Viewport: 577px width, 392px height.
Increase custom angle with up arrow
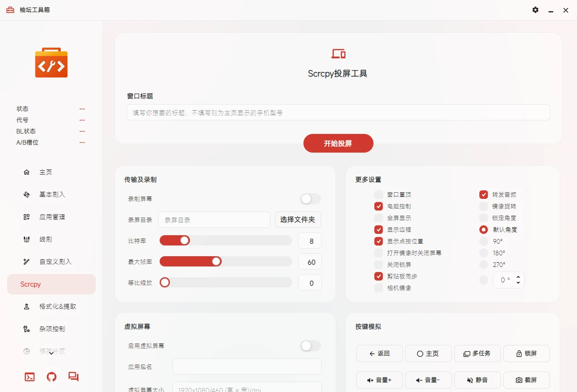click(x=518, y=277)
